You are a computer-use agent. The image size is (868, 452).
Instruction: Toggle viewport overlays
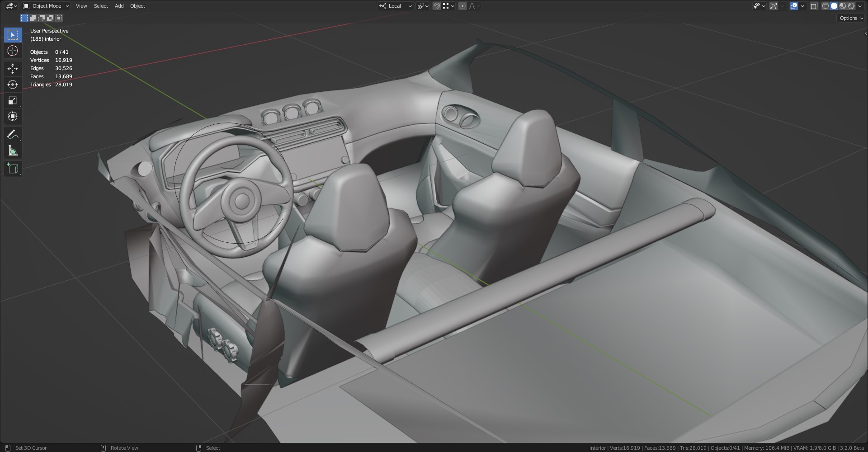click(x=794, y=6)
